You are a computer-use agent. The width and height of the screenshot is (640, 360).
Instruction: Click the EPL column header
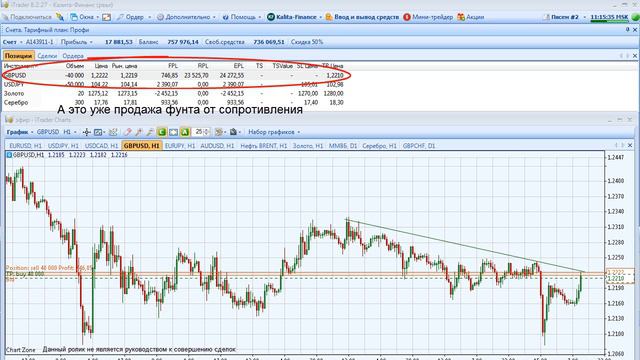[238, 66]
